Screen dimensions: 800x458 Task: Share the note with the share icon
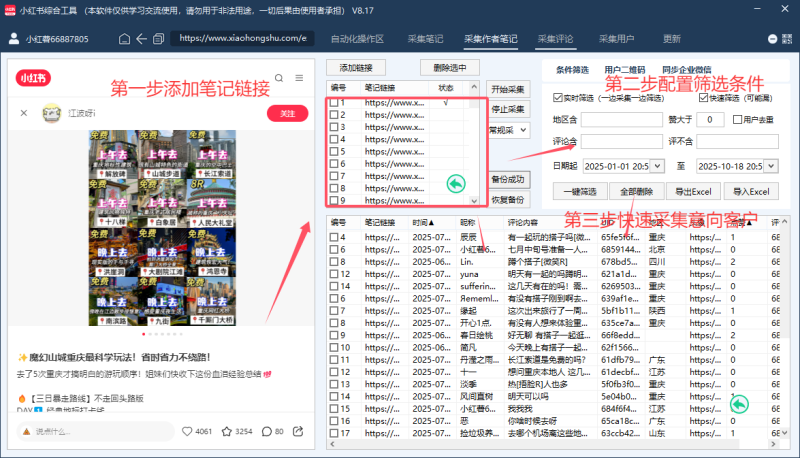pos(298,431)
